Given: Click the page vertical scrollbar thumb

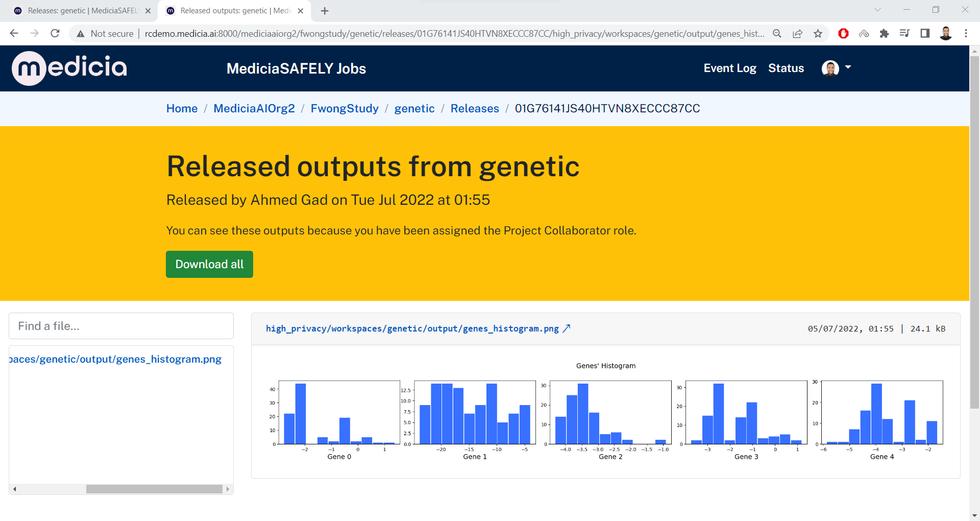Looking at the screenshot, I should click(x=974, y=232).
